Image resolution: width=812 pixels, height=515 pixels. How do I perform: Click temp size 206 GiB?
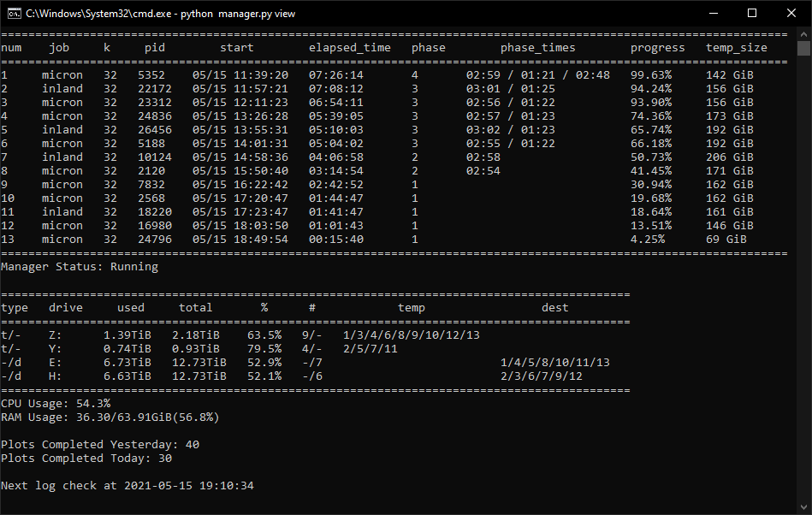729,157
